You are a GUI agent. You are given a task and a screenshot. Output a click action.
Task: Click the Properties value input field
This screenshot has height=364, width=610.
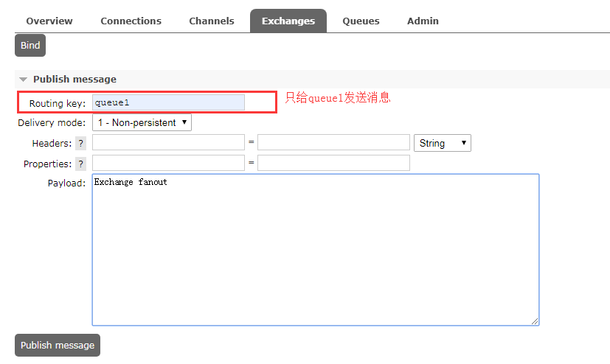(x=334, y=163)
